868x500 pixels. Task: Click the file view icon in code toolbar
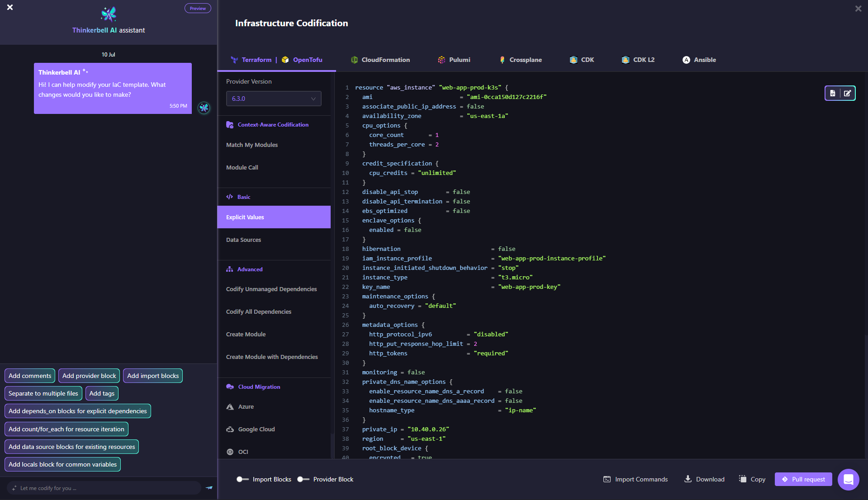[833, 93]
